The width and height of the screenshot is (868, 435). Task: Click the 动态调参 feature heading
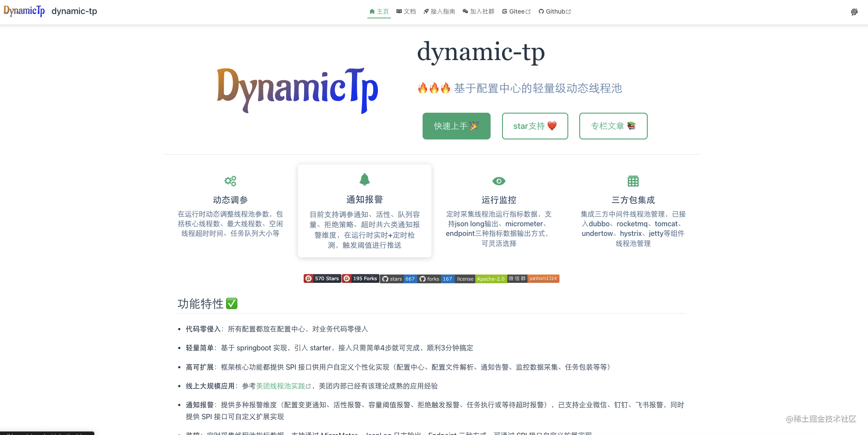point(230,200)
